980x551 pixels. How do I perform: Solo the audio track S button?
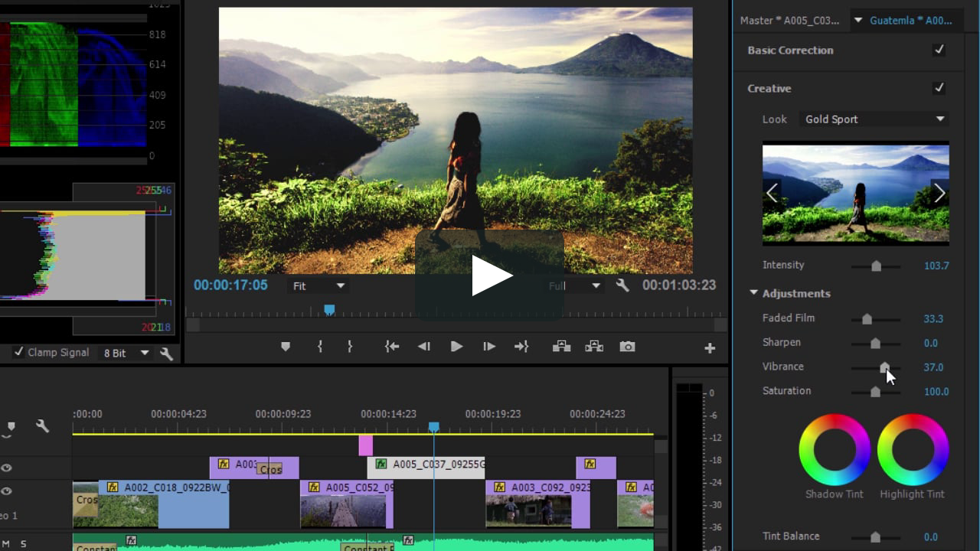[23, 543]
